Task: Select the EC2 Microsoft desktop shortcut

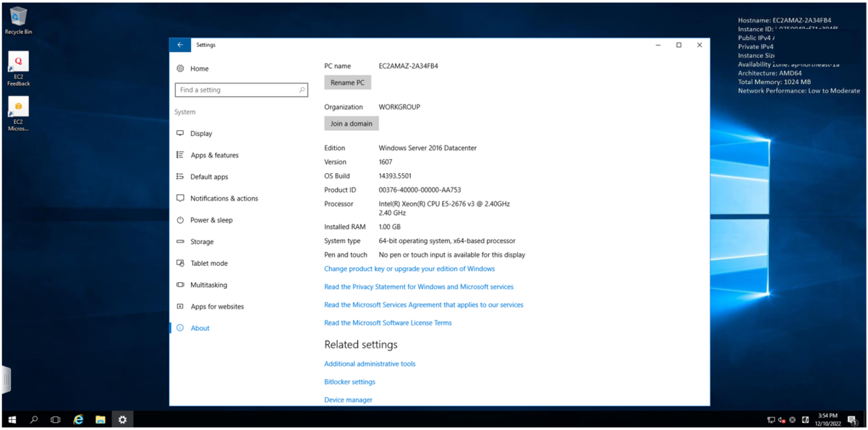Action: click(x=18, y=114)
